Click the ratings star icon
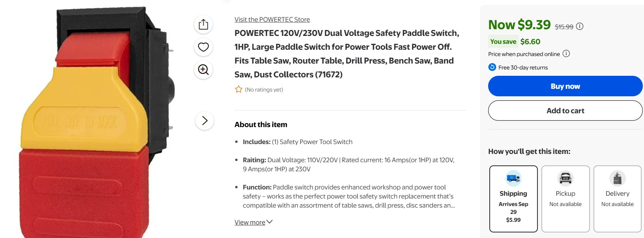The width and height of the screenshot is (644, 238). click(x=239, y=90)
